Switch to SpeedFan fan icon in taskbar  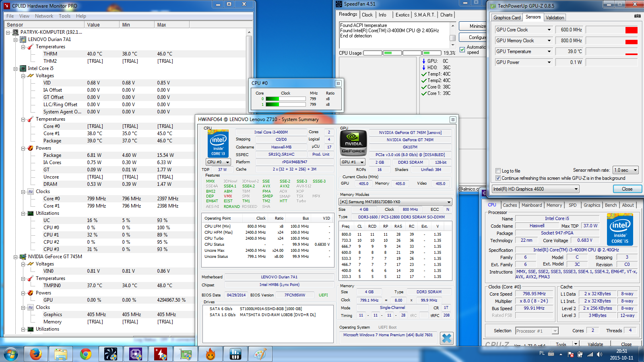[110, 354]
